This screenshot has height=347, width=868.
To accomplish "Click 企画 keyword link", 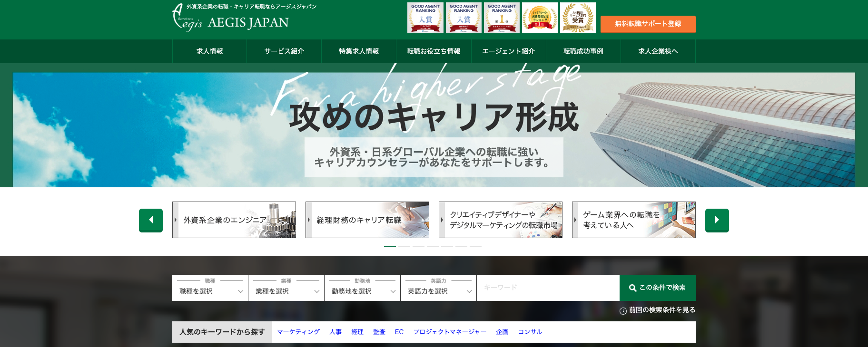I will (502, 332).
